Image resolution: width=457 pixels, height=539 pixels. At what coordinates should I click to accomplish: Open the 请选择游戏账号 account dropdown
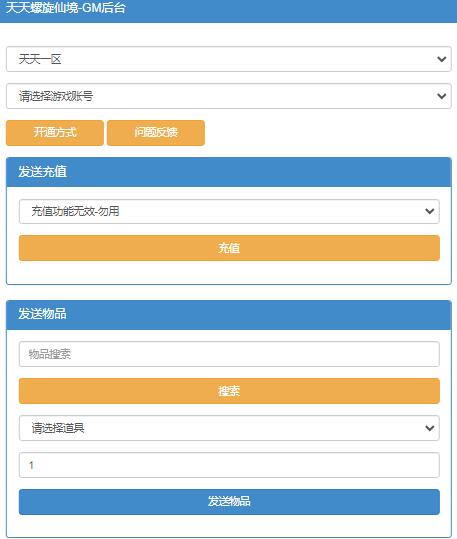[x=229, y=96]
